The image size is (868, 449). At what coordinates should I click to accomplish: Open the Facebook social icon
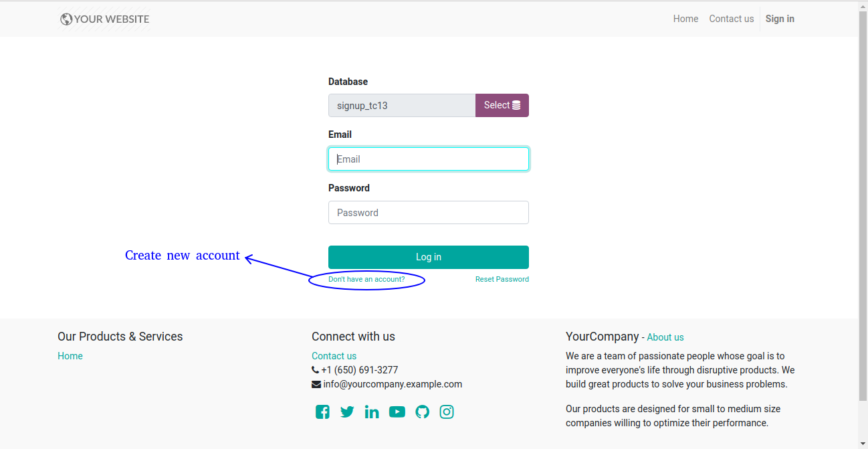322,412
